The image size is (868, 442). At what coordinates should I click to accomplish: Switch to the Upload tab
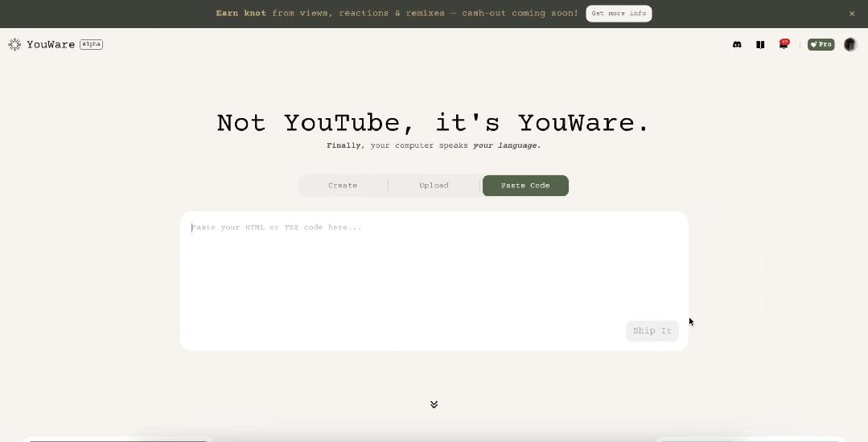434,186
